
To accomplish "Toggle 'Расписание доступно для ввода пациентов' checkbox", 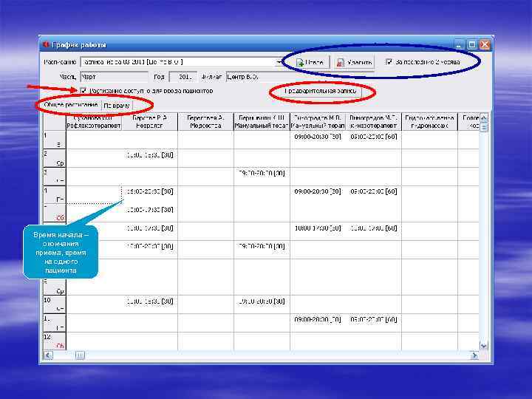I will point(83,91).
